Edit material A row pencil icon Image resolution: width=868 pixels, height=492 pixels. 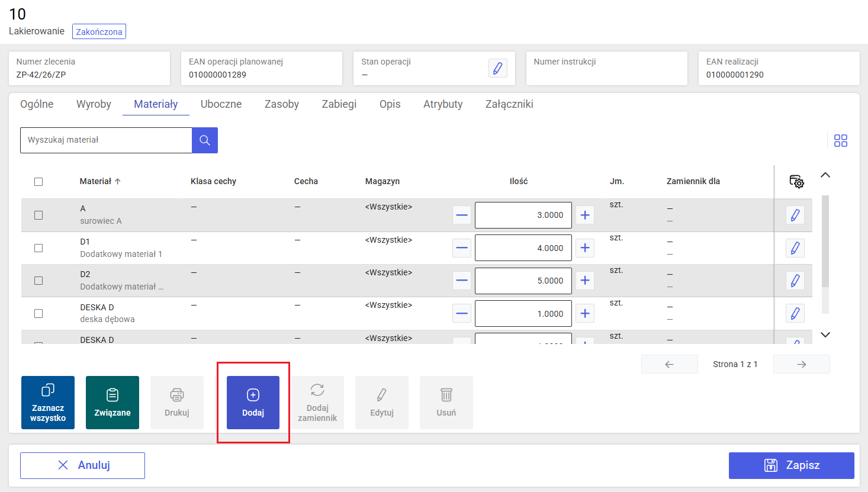coord(795,215)
